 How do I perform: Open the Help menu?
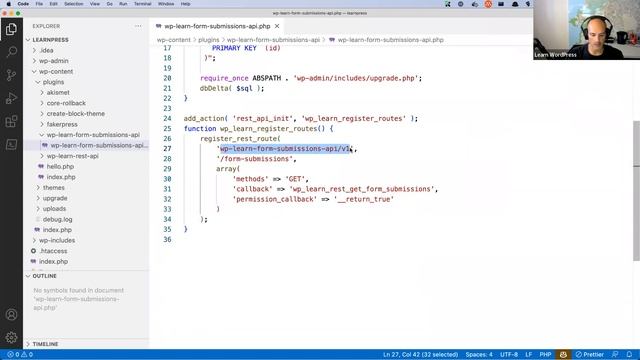point(185,4)
